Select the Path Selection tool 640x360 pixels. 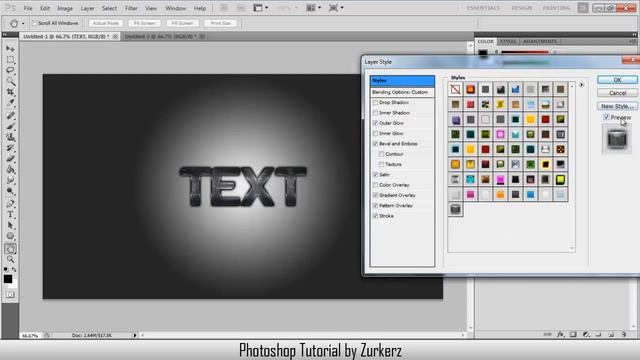point(10,225)
